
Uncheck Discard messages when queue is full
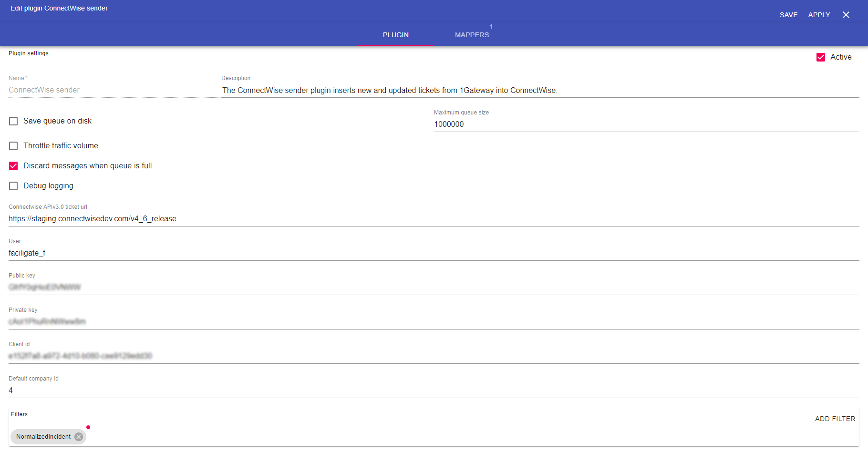pyautogui.click(x=13, y=166)
